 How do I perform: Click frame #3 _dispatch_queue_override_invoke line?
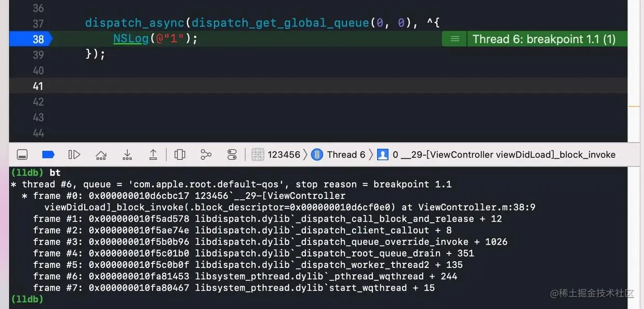click(270, 241)
